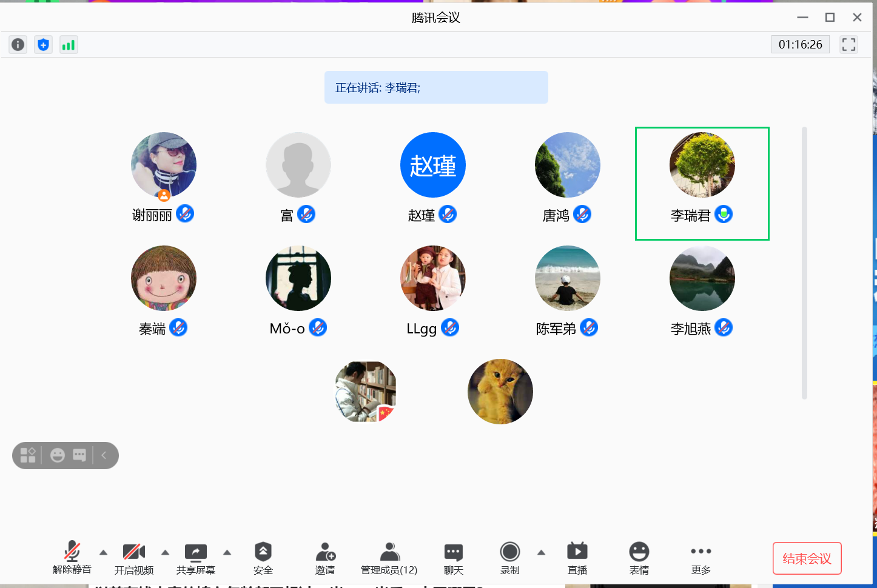Click the 腾讯会议 window title
877x588 pixels.
(436, 18)
